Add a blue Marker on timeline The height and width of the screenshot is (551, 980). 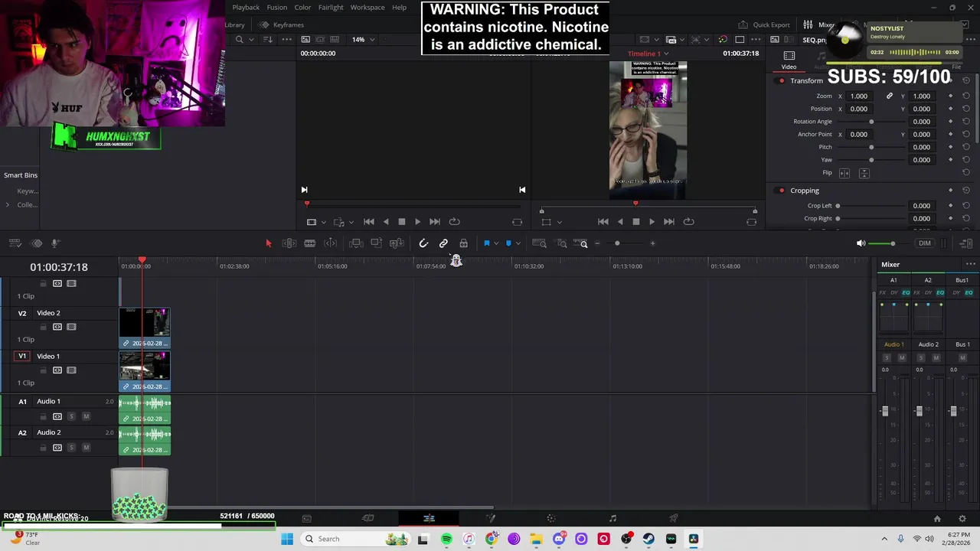tap(508, 243)
